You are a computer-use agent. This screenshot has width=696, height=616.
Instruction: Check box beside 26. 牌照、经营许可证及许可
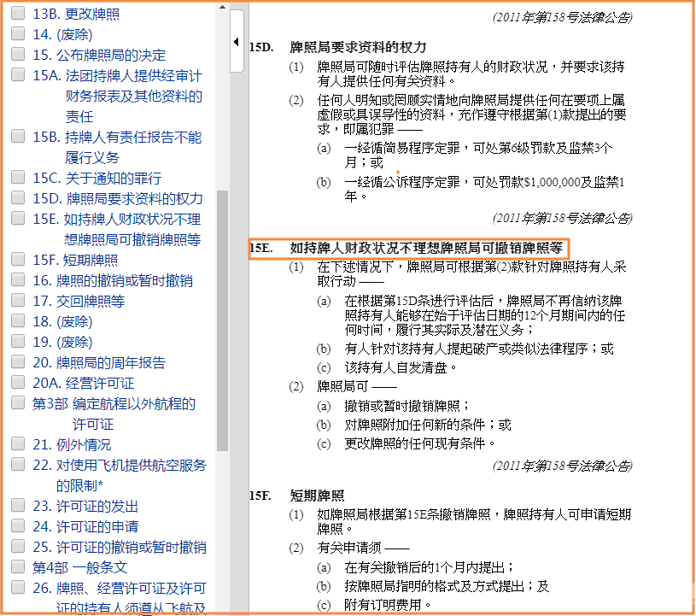point(18,587)
